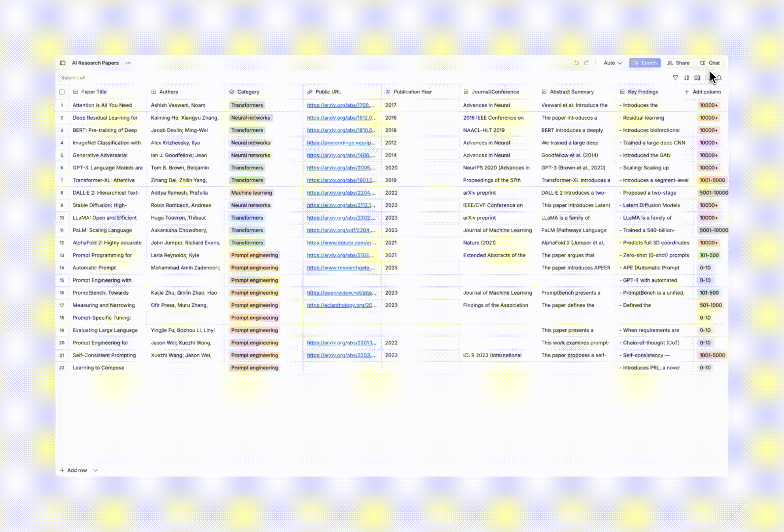Click the text icon in Authors header

click(154, 92)
